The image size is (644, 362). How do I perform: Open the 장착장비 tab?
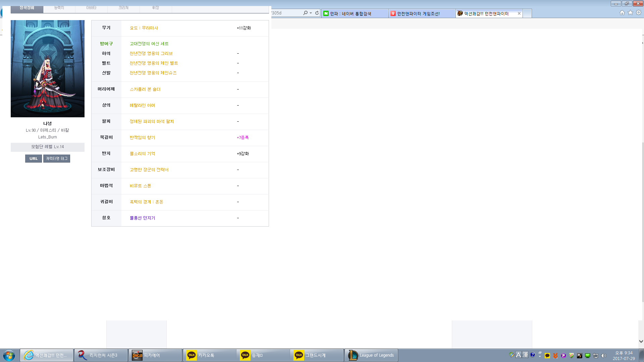27,9
